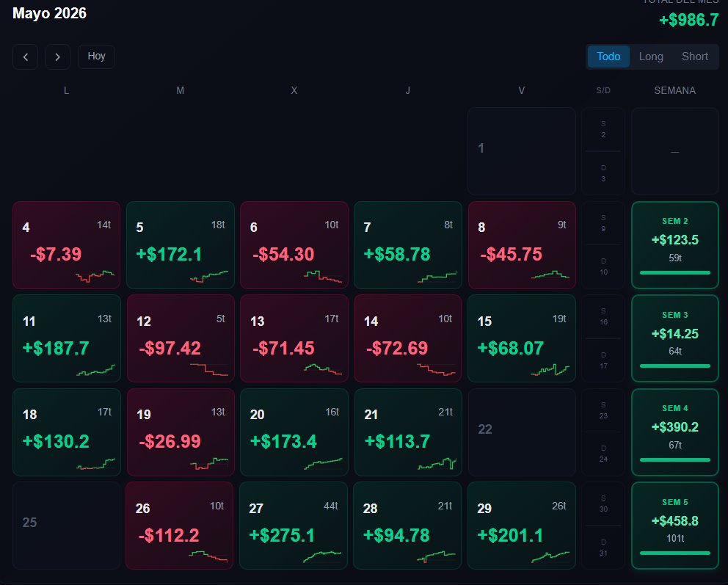Open day 27 card showing +$275.1
This screenshot has height=585, width=728.
pyautogui.click(x=294, y=526)
